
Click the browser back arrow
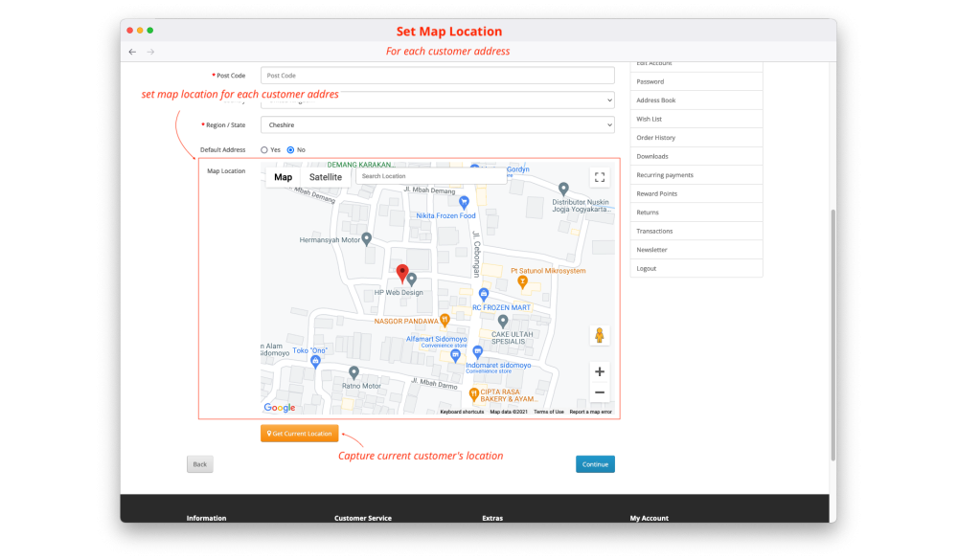pyautogui.click(x=132, y=52)
